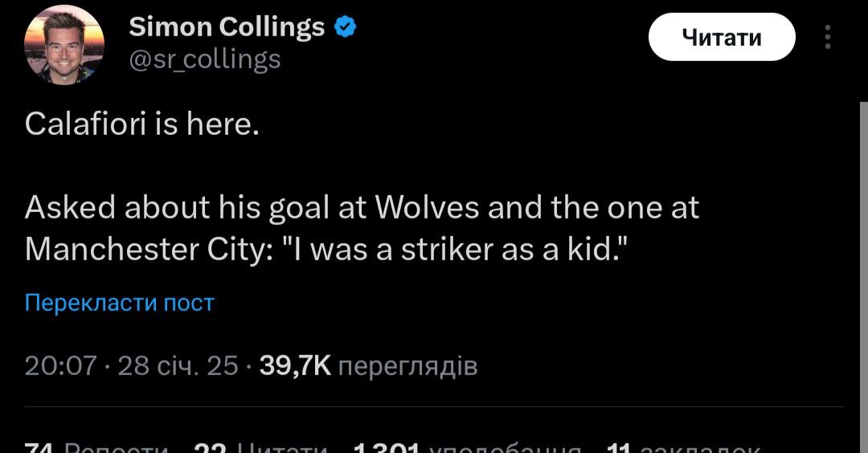The width and height of the screenshot is (868, 453).
Task: Open the 1 301 likes list
Action: pos(466,447)
